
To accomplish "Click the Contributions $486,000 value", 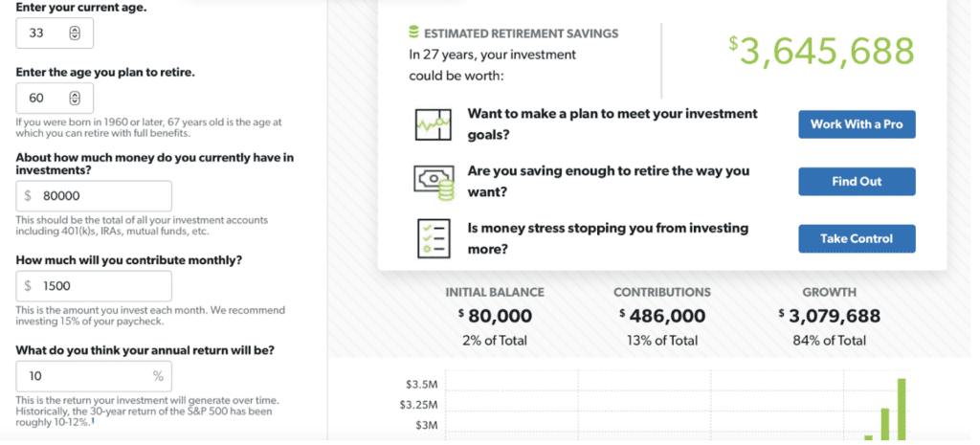I will [x=662, y=316].
